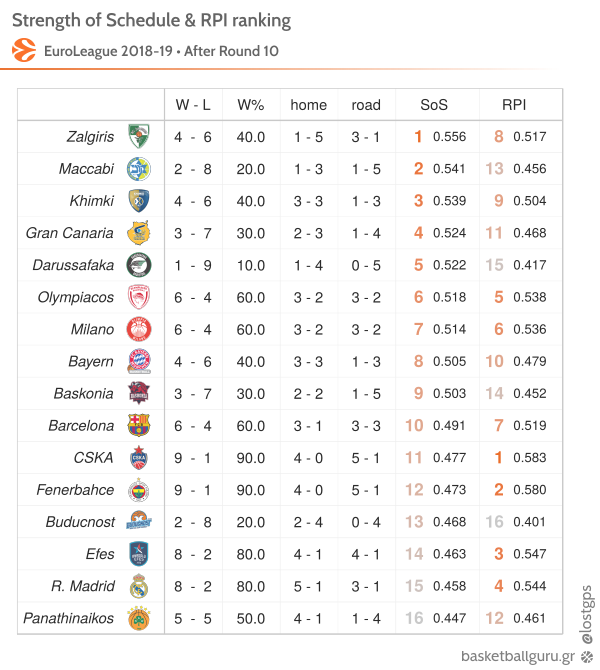This screenshot has width=600, height=670.
Task: Click the CSKA team logo
Action: pos(139,457)
